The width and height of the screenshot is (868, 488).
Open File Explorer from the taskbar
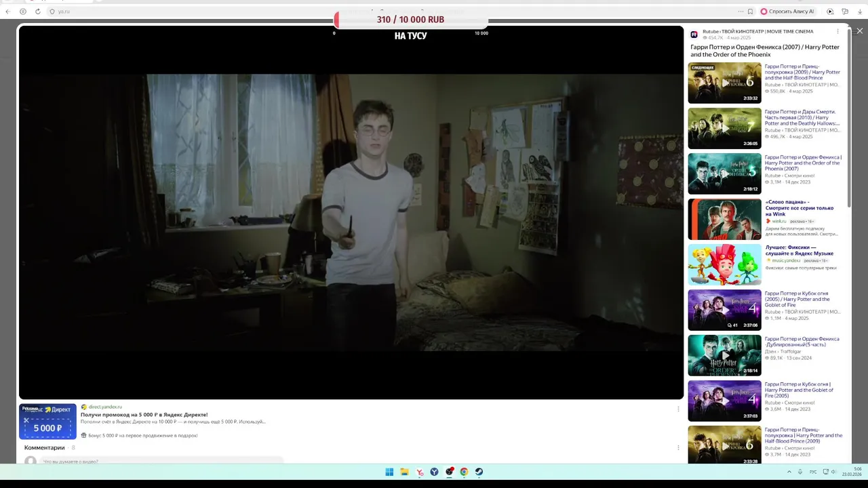pos(404,472)
